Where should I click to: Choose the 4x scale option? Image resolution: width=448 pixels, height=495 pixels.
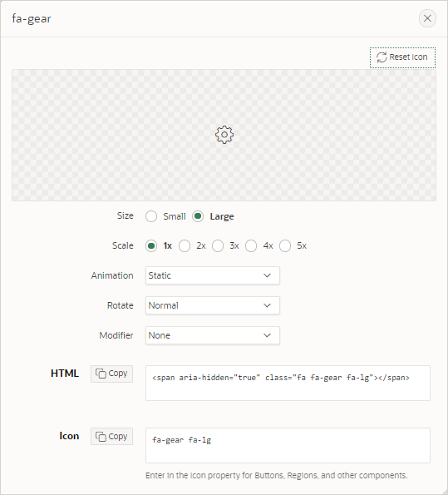tap(251, 246)
